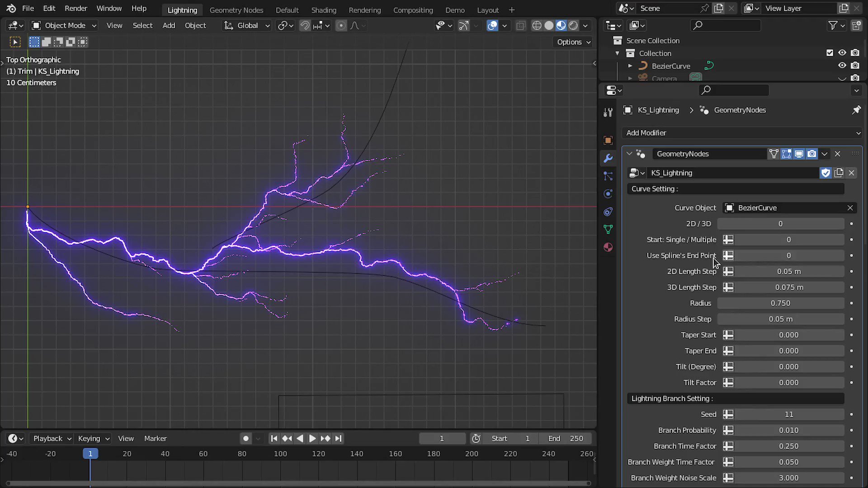This screenshot has width=868, height=488.
Task: Open the Object Mode dropdown
Action: tap(63, 25)
